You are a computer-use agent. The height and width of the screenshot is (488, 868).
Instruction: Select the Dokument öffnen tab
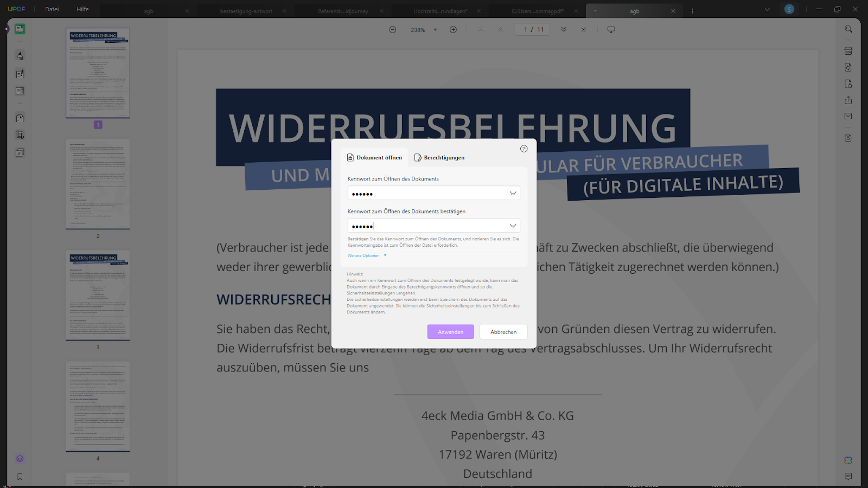(x=374, y=158)
